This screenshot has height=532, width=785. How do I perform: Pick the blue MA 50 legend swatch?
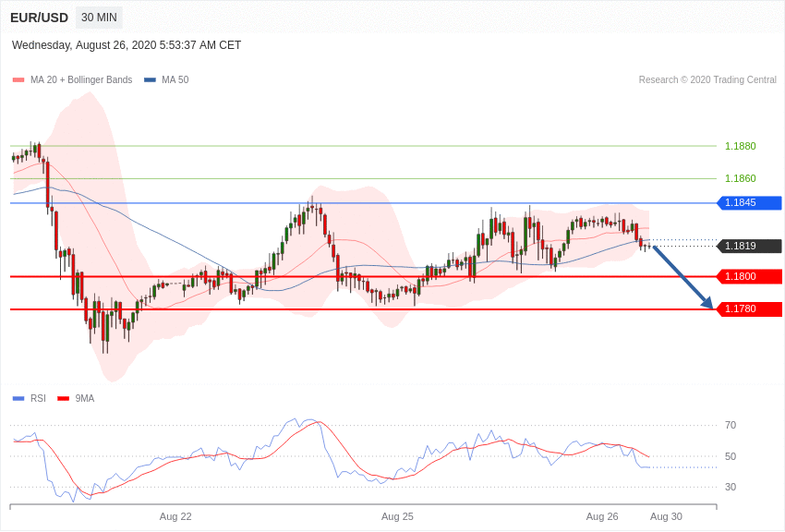150,79
